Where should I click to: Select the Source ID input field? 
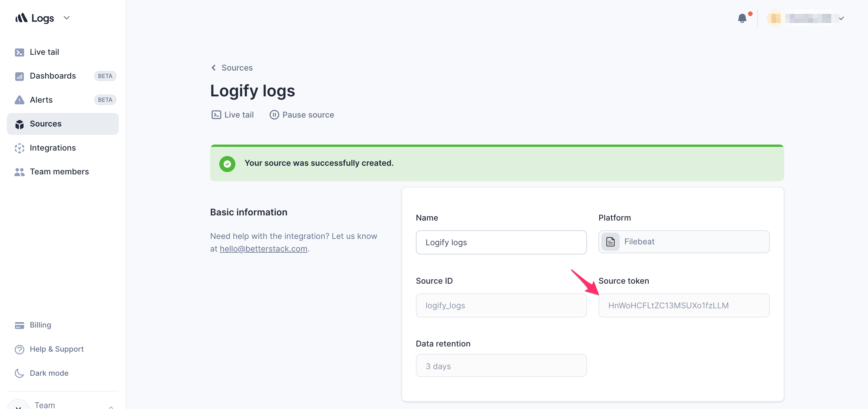click(x=501, y=305)
